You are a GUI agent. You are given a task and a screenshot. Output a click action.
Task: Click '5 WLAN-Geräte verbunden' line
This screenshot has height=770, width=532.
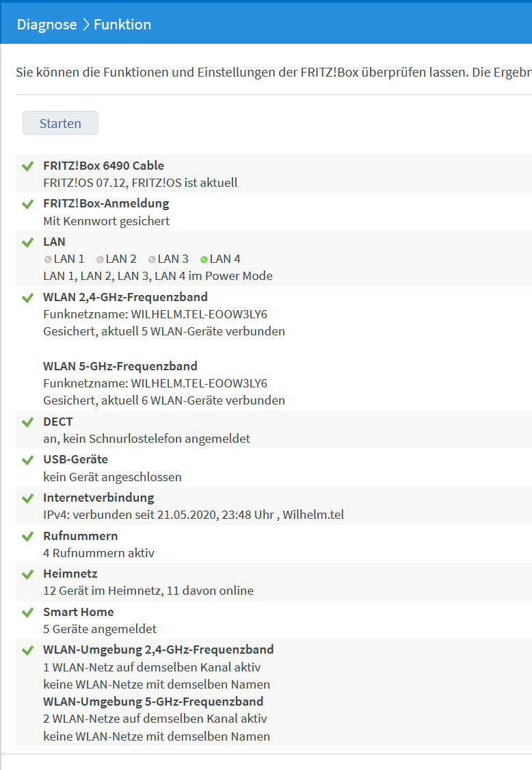(x=164, y=331)
